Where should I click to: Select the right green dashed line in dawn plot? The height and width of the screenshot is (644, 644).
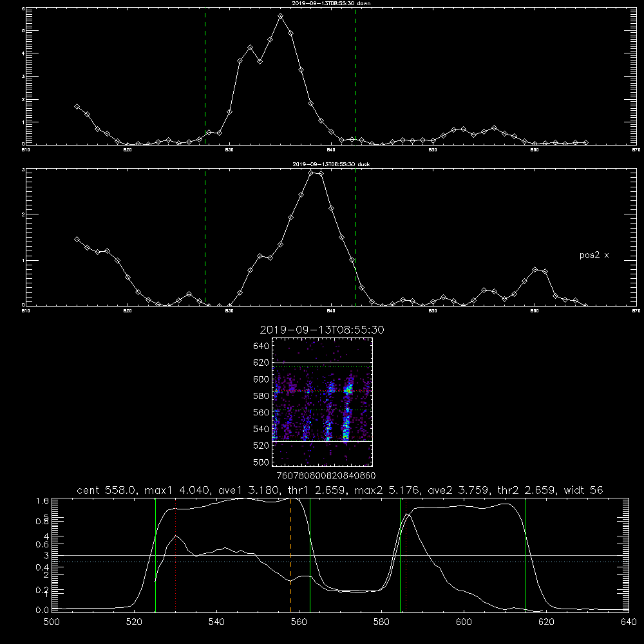355,77
